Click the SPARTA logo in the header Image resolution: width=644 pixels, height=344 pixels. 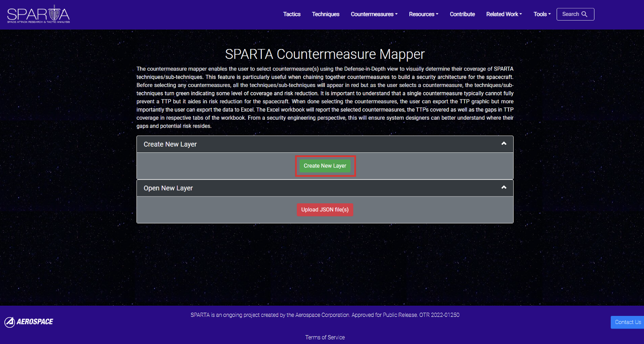(x=38, y=14)
